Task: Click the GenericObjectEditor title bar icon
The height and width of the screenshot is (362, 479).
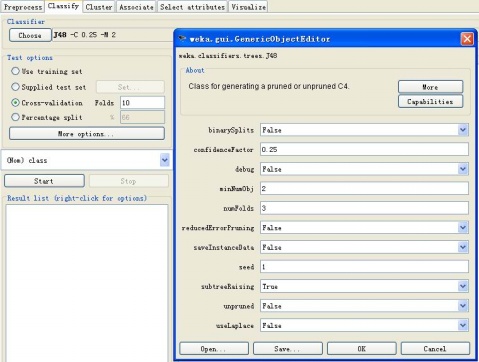Action: coord(182,39)
